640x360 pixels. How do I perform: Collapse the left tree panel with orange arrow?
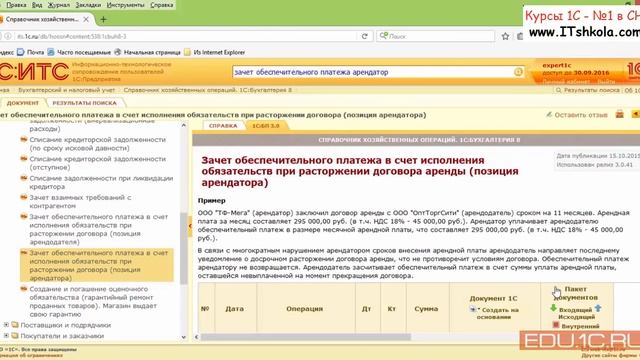coord(190,226)
